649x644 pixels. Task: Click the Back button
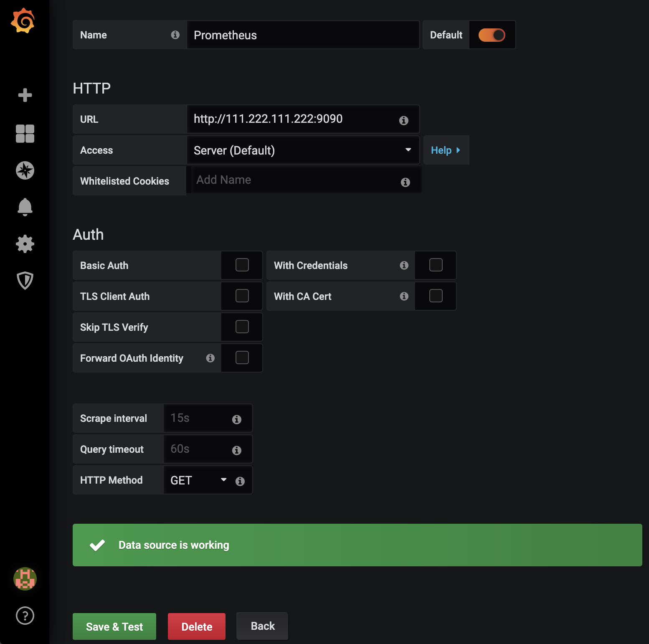pyautogui.click(x=263, y=626)
